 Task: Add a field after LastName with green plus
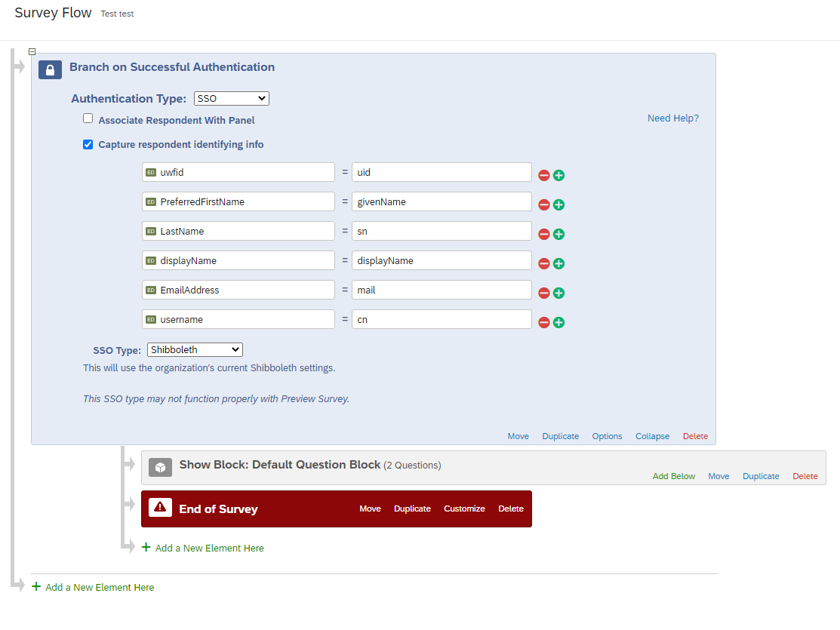(558, 234)
